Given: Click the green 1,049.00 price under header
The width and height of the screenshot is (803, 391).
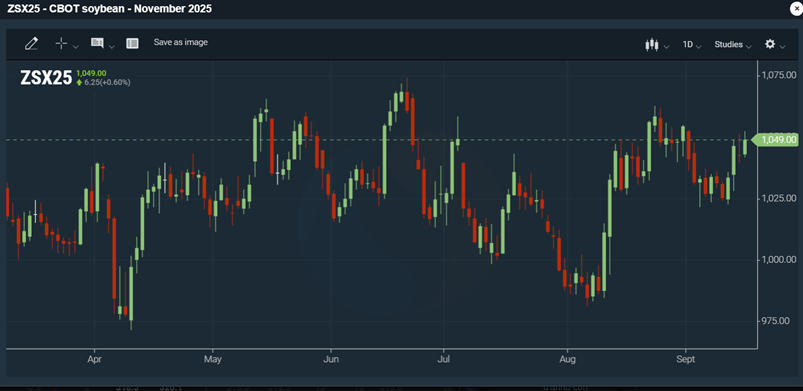Looking at the screenshot, I should tap(91, 73).
